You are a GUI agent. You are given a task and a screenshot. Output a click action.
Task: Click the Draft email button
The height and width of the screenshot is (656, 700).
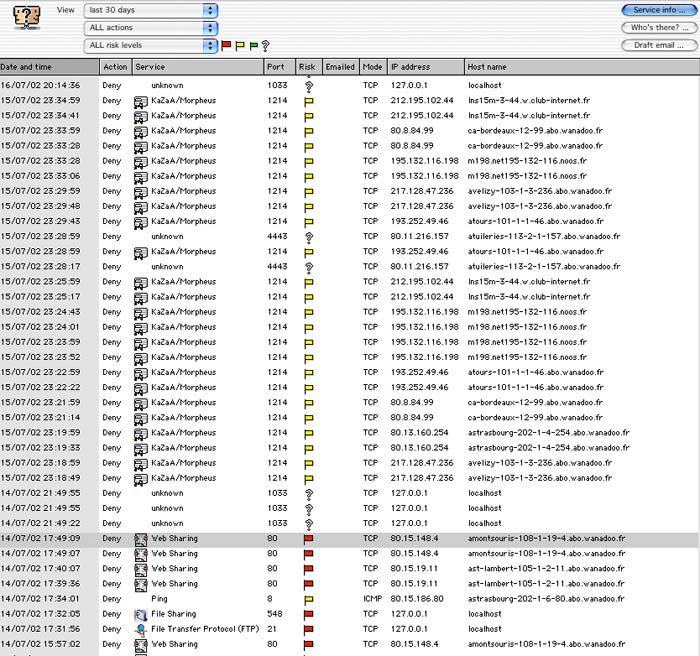(x=659, y=45)
